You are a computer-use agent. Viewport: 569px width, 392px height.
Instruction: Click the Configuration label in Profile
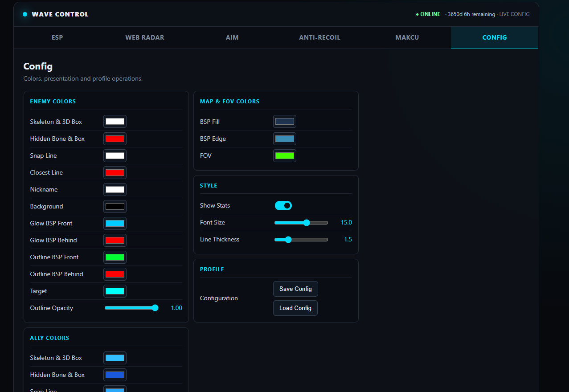219,298
